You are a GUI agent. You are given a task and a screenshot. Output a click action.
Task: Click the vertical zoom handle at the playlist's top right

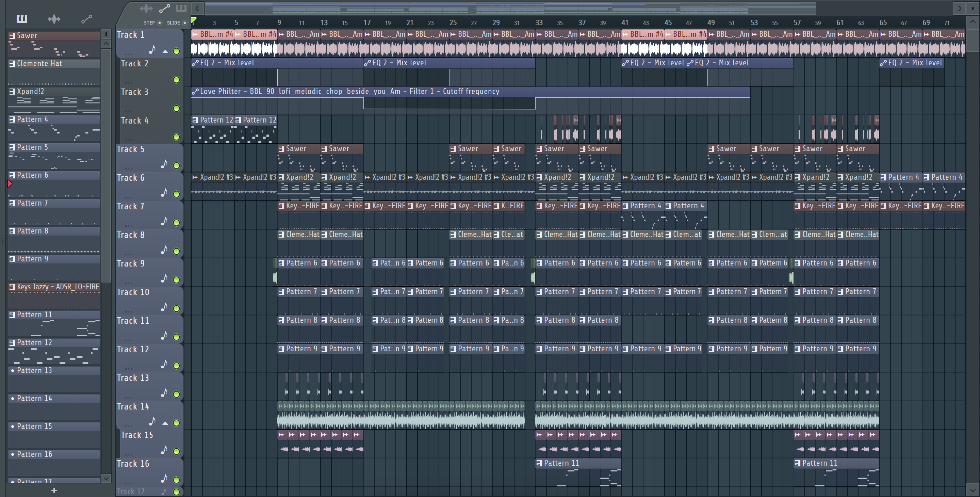[x=973, y=9]
